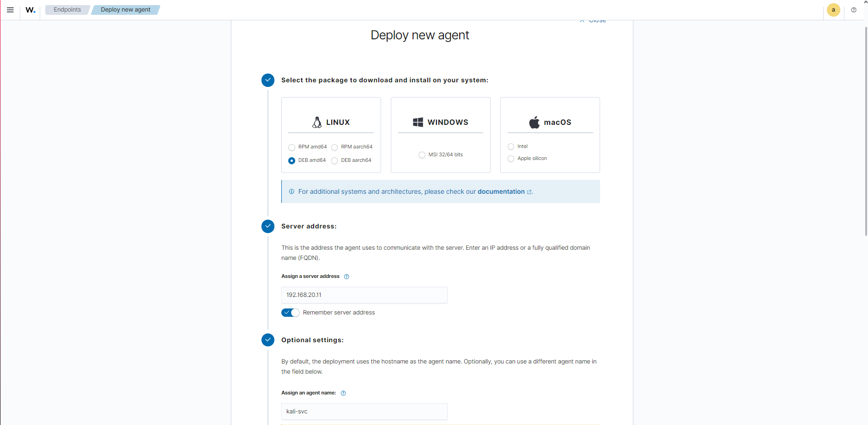Open the hamburger navigation menu
Image resolution: width=868 pixels, height=425 pixels.
10,10
